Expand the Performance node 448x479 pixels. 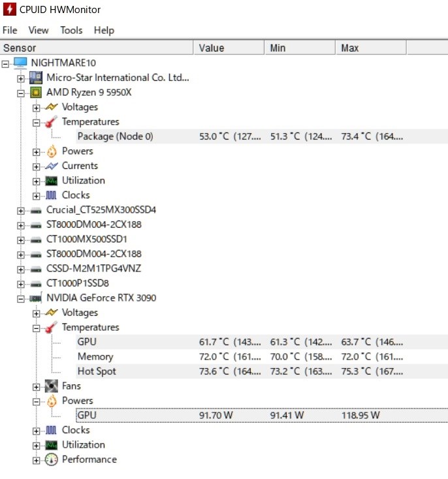click(36, 460)
